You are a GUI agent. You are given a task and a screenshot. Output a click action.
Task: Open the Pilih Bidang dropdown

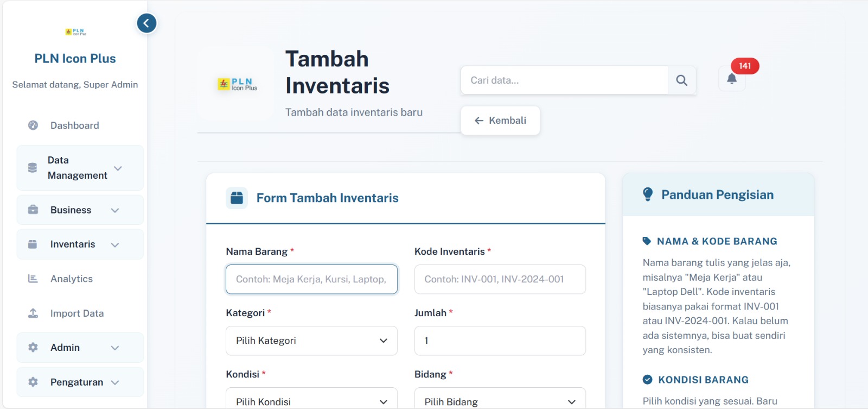point(500,401)
